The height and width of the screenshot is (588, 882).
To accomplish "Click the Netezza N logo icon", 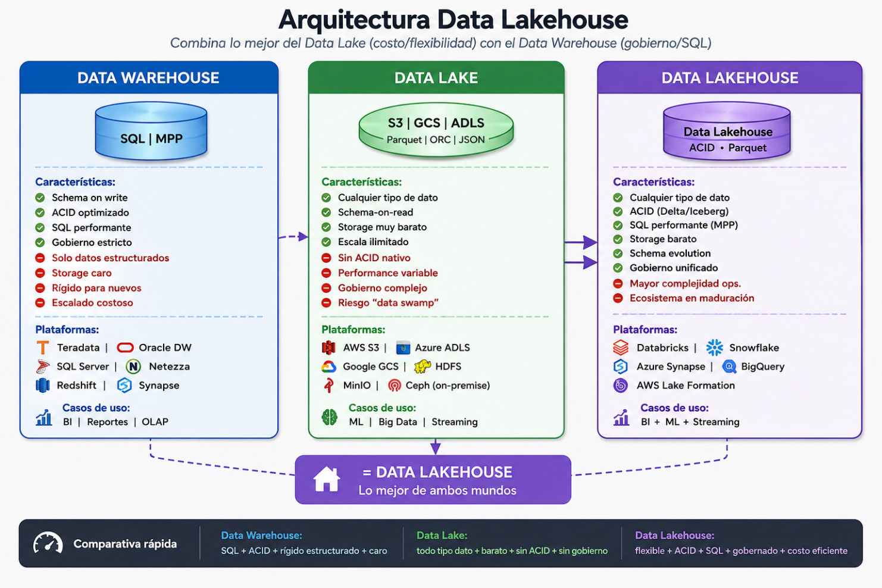I will click(133, 367).
